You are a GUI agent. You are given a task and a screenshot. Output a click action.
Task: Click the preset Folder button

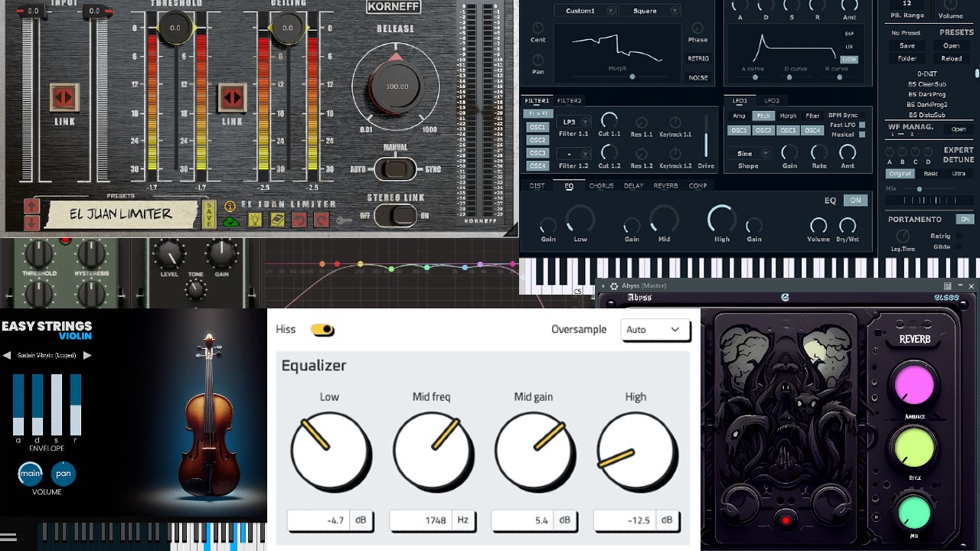coord(906,58)
